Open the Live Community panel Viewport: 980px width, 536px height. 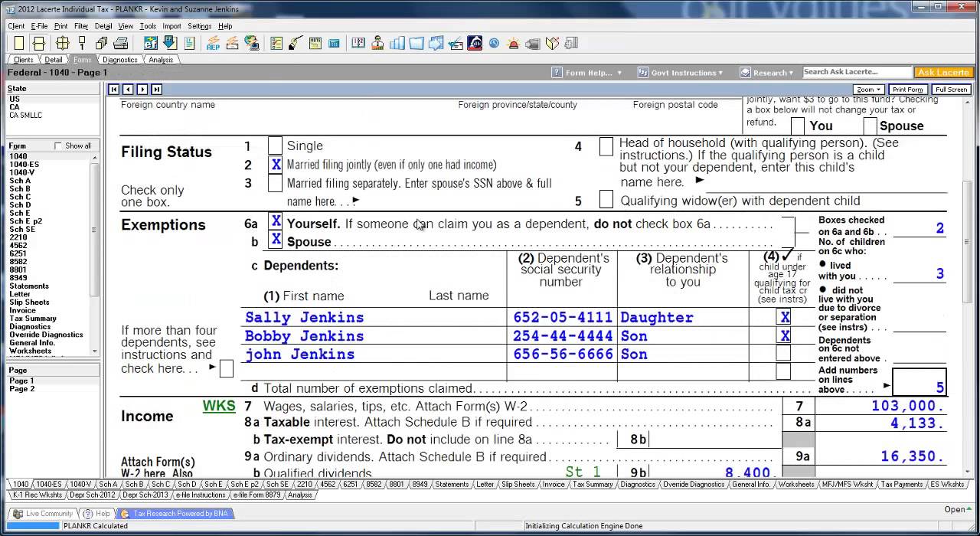43,514
